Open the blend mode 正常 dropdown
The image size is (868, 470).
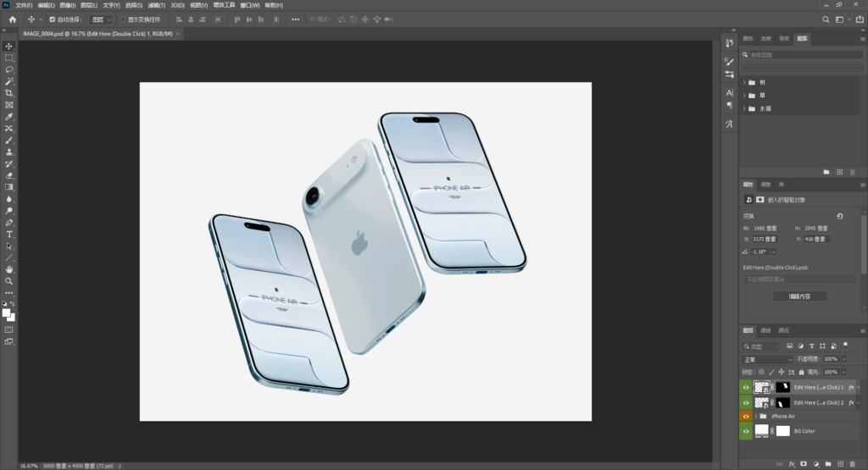pyautogui.click(x=767, y=359)
